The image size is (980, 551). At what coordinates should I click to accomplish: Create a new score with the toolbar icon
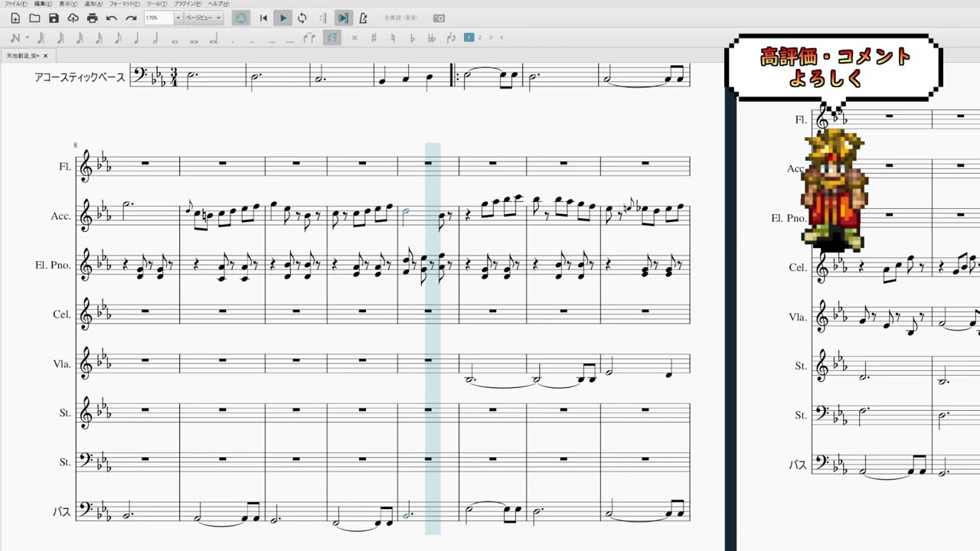point(15,18)
